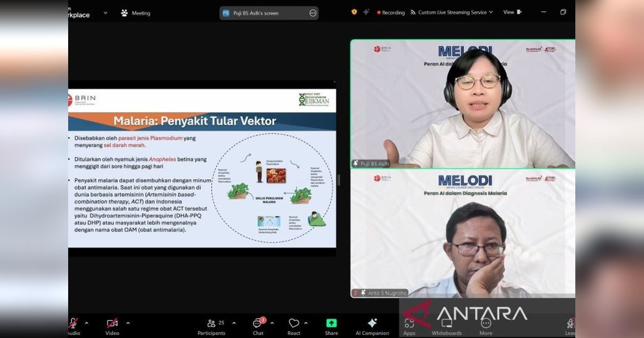Screen dimensions: 644x338
Task: Select Anto S Nugroho's video tile
Action: (x=463, y=233)
